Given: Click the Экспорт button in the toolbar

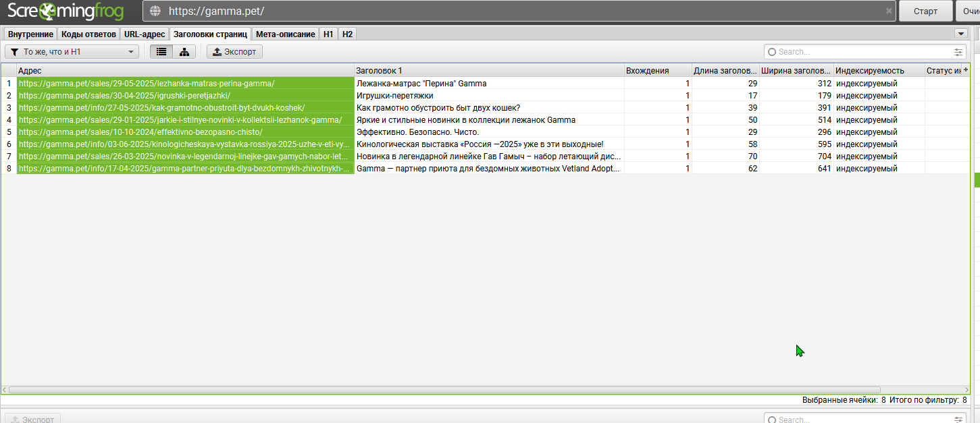Looking at the screenshot, I should click(234, 51).
